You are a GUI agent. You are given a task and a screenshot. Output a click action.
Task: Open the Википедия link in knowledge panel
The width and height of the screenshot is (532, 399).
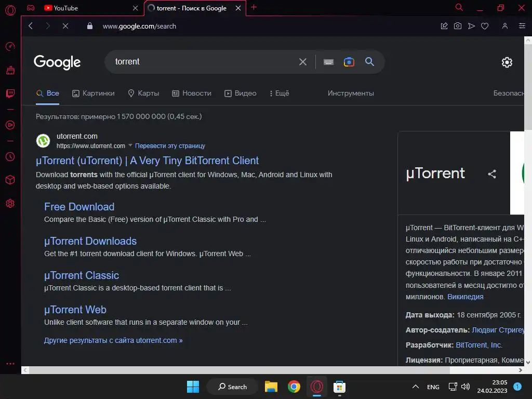[465, 297]
